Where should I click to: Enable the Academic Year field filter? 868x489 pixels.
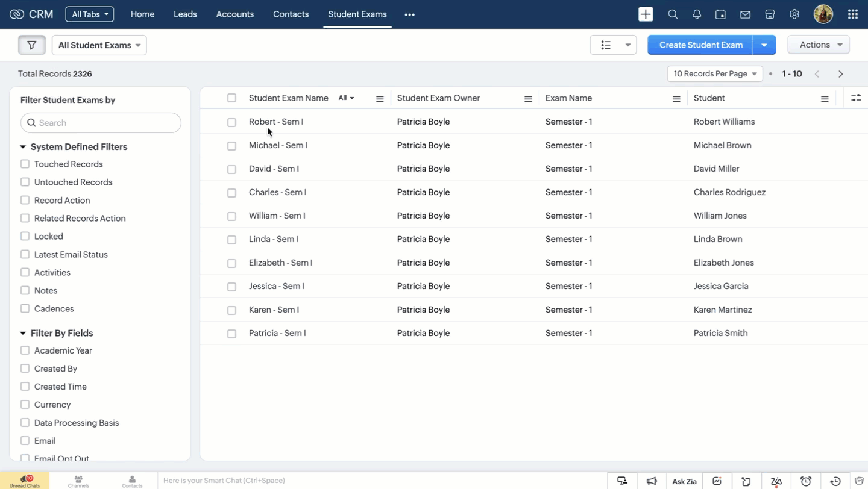pos(25,350)
